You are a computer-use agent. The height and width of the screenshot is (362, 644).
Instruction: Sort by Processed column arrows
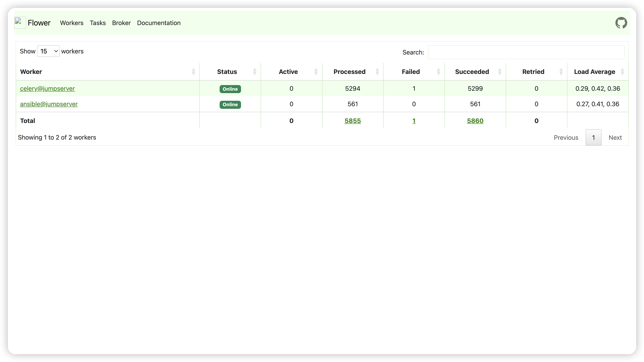(x=377, y=72)
